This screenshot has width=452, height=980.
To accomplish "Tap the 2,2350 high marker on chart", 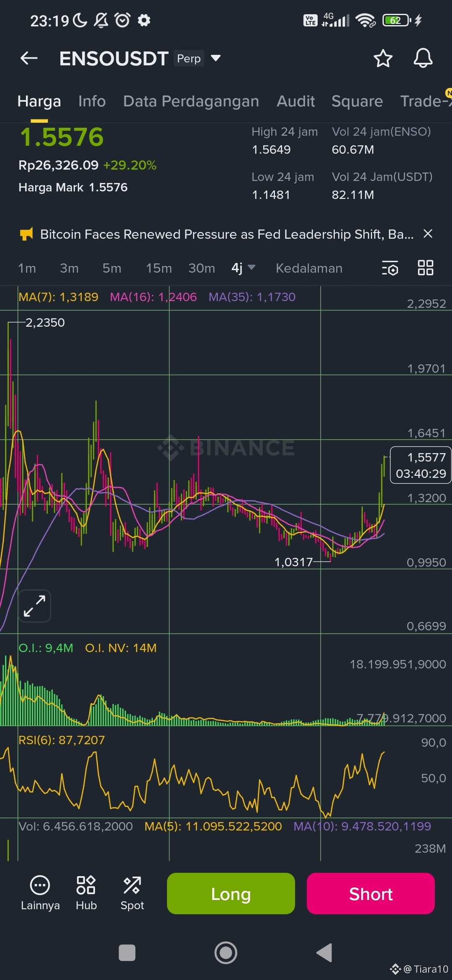I will point(45,322).
